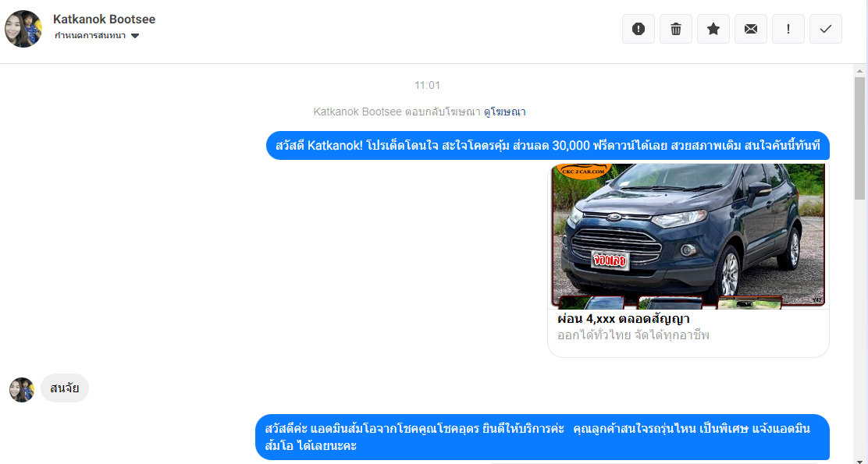
Task: Delete the conversation with the trash icon
Action: point(676,29)
